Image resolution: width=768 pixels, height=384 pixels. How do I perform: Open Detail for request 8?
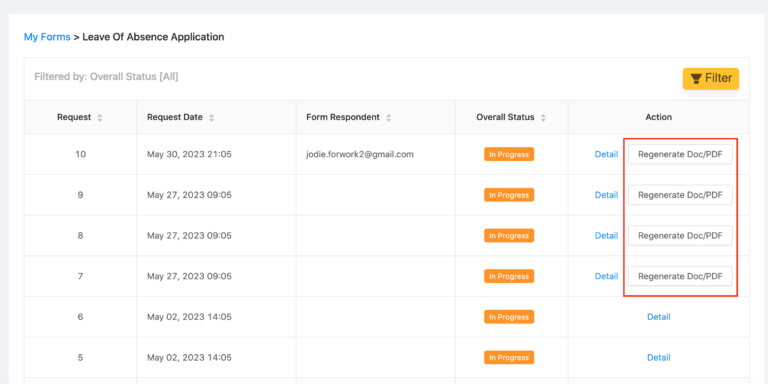pyautogui.click(x=606, y=236)
